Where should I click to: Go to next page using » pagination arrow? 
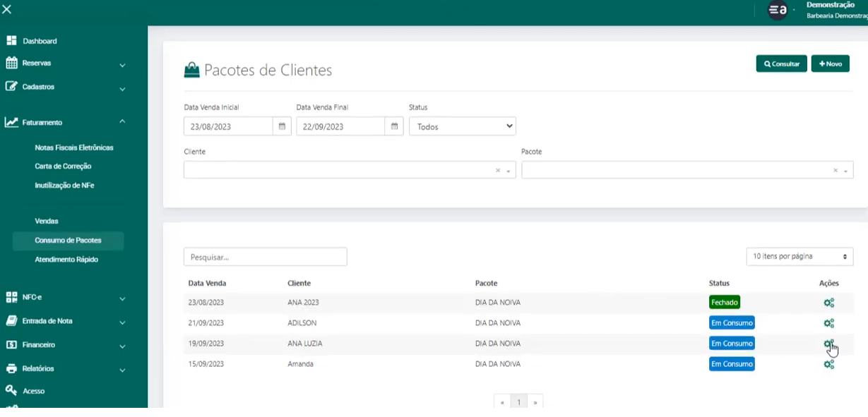(535, 402)
